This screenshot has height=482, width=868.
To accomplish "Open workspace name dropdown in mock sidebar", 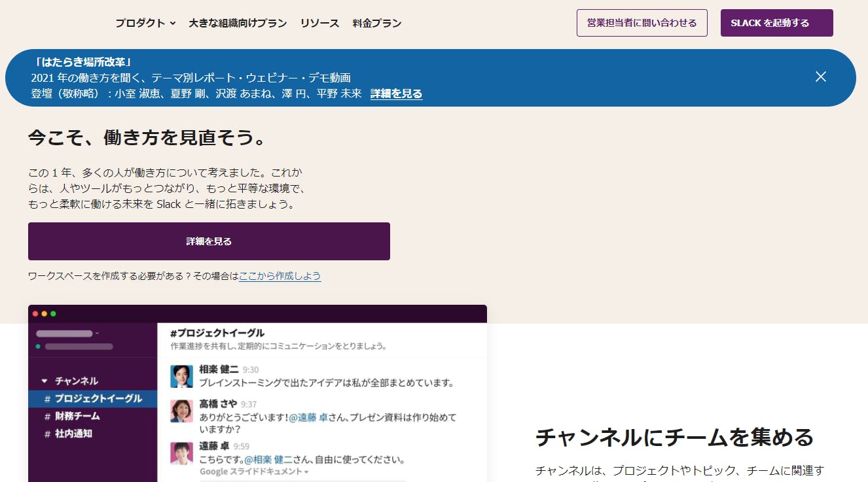I will (x=67, y=334).
